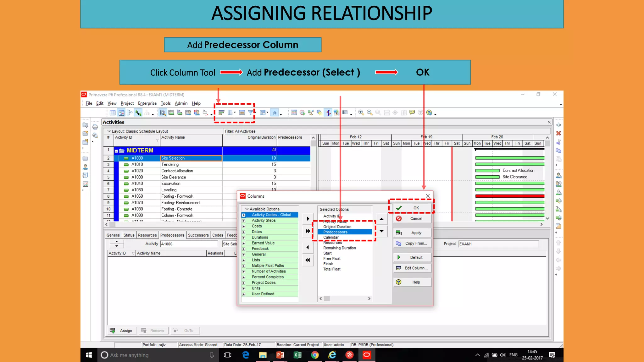Expand the Activity Codes - Global category
The image size is (644, 362).
click(244, 215)
